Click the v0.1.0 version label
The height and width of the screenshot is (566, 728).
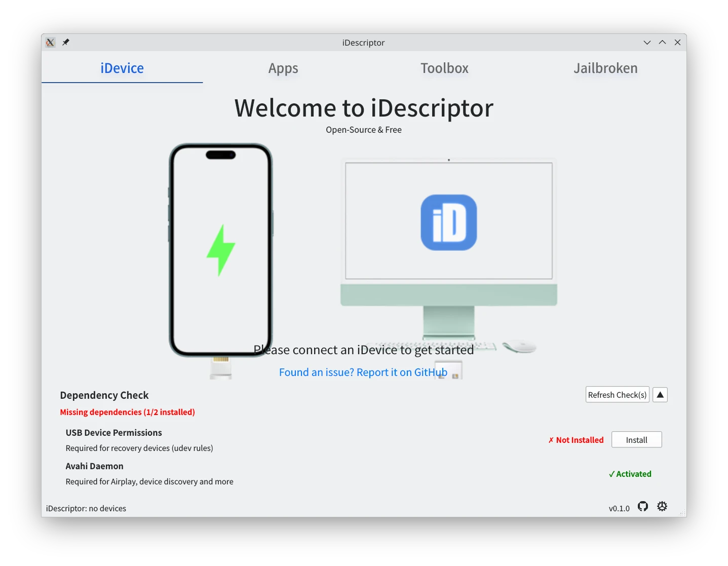click(x=619, y=508)
